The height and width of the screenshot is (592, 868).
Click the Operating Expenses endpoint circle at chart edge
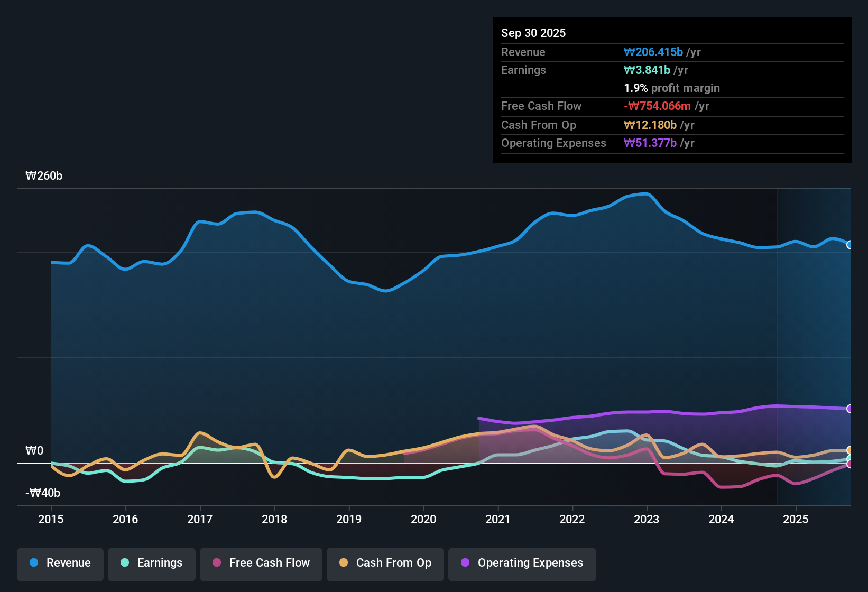[x=849, y=408]
